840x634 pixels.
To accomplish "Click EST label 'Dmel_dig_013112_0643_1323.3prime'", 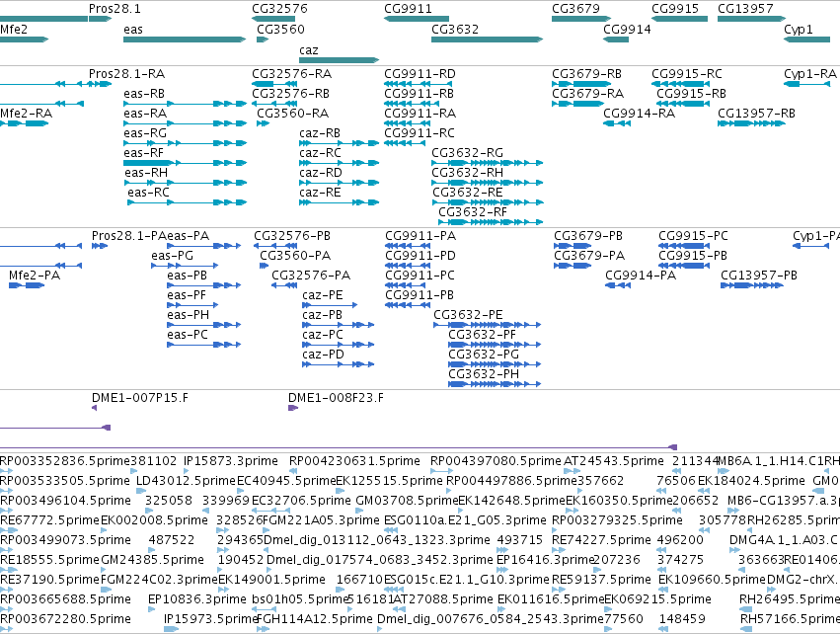I will click(377, 539).
